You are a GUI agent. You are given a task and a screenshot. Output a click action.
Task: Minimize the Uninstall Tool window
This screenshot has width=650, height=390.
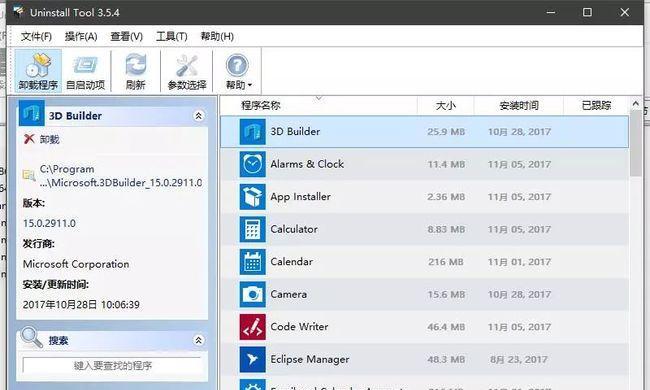point(551,12)
